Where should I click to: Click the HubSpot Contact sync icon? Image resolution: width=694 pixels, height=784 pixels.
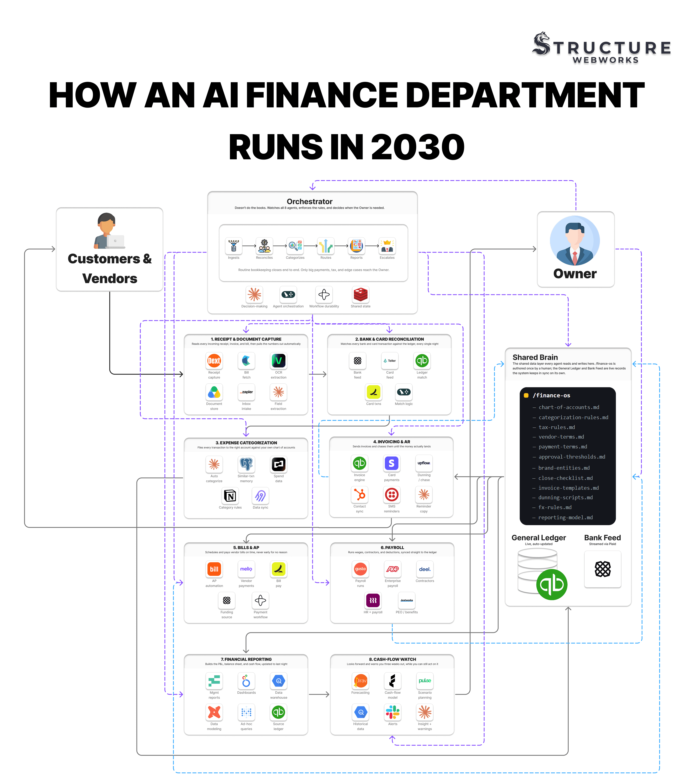(x=359, y=495)
